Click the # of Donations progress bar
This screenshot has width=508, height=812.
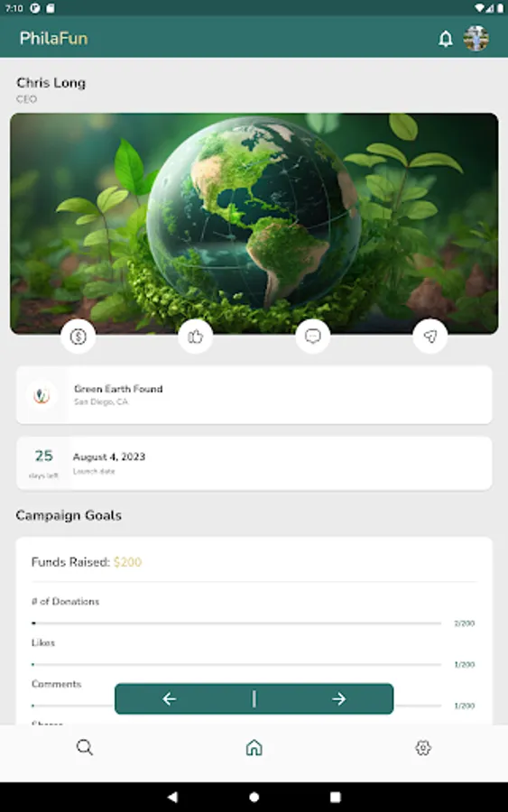coord(236,623)
